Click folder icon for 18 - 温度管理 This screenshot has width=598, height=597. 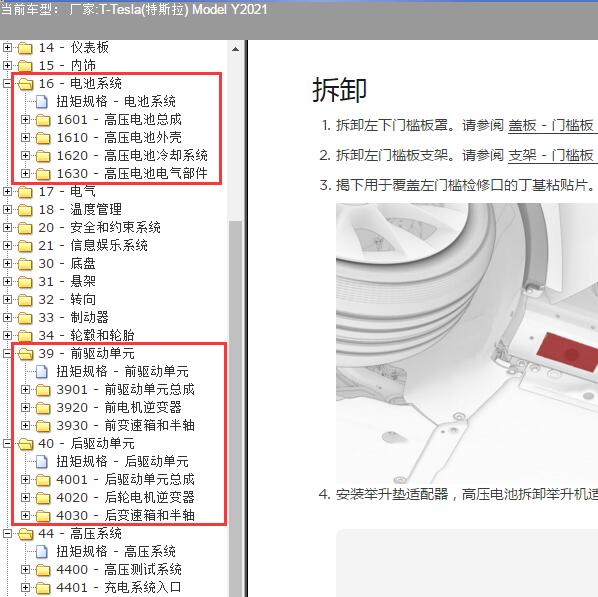(25, 210)
